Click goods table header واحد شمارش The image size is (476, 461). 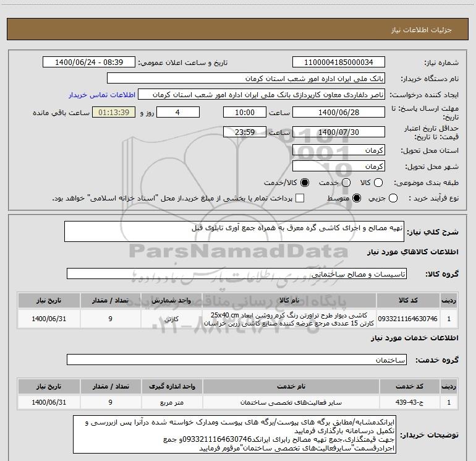(x=171, y=300)
